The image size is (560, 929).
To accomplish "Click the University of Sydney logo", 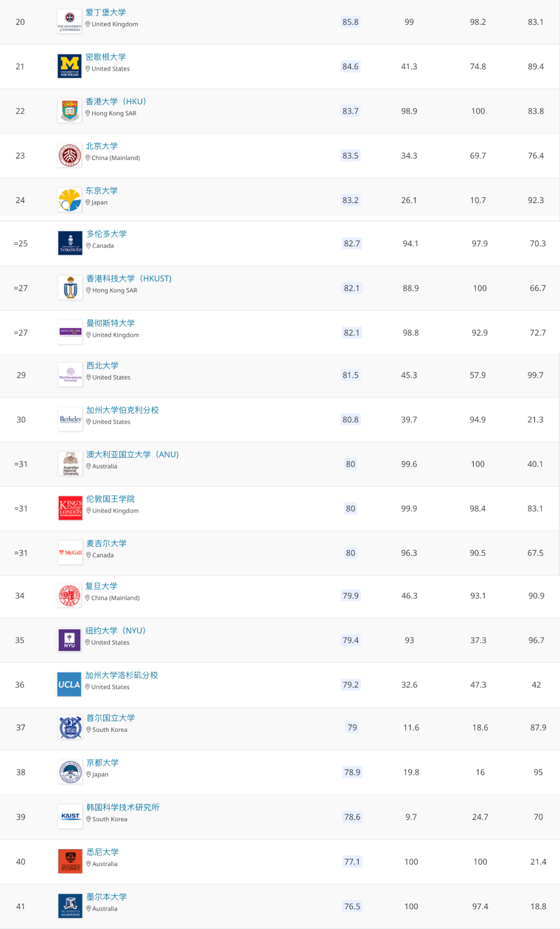I will pos(71,862).
